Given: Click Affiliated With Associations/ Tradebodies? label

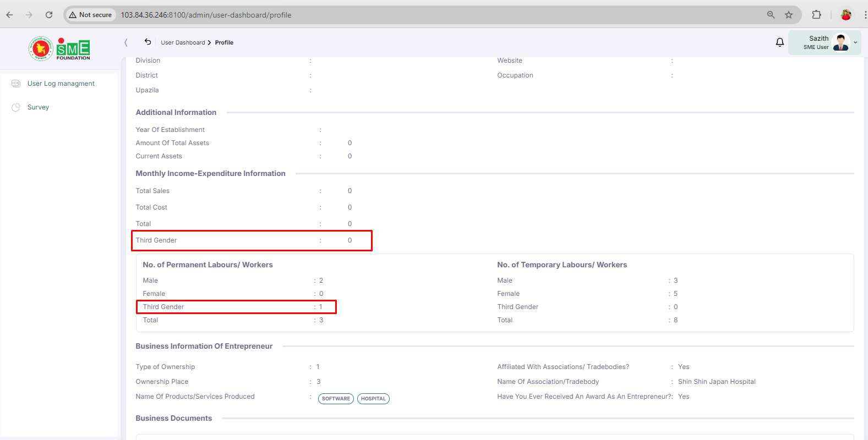Looking at the screenshot, I should click(x=563, y=367).
